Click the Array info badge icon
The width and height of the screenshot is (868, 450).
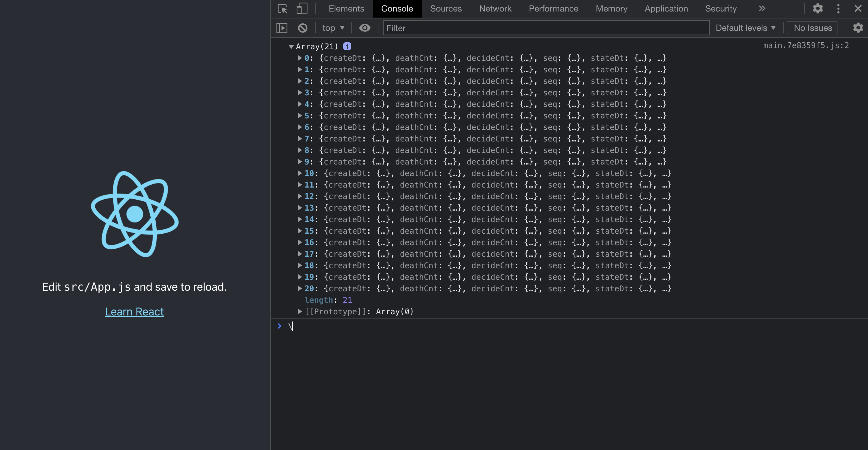coord(347,46)
